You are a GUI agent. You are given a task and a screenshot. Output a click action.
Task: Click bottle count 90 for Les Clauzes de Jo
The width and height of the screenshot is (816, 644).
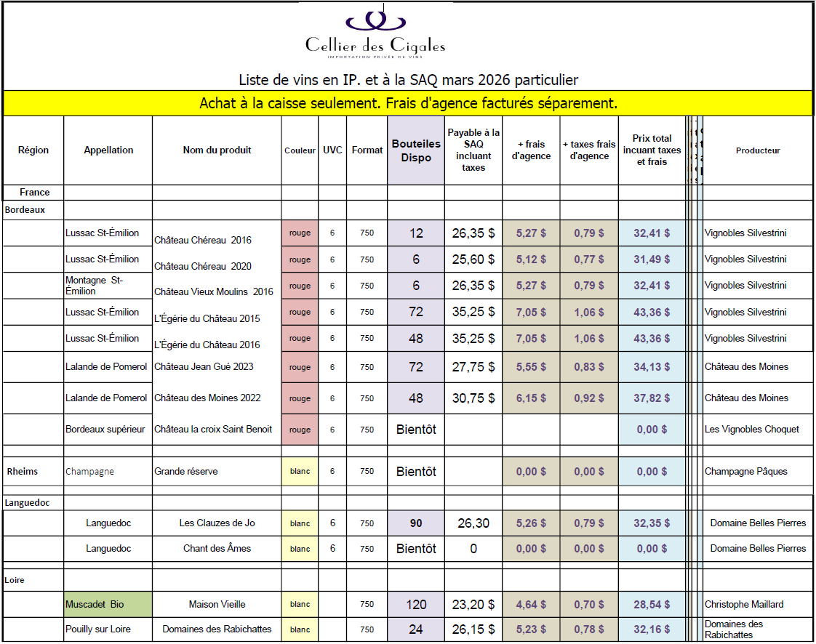point(416,523)
